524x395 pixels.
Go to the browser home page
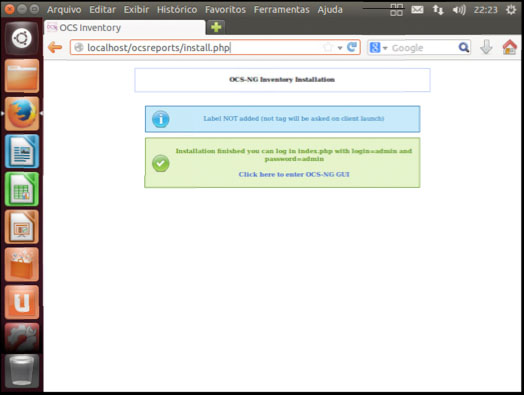tap(509, 47)
